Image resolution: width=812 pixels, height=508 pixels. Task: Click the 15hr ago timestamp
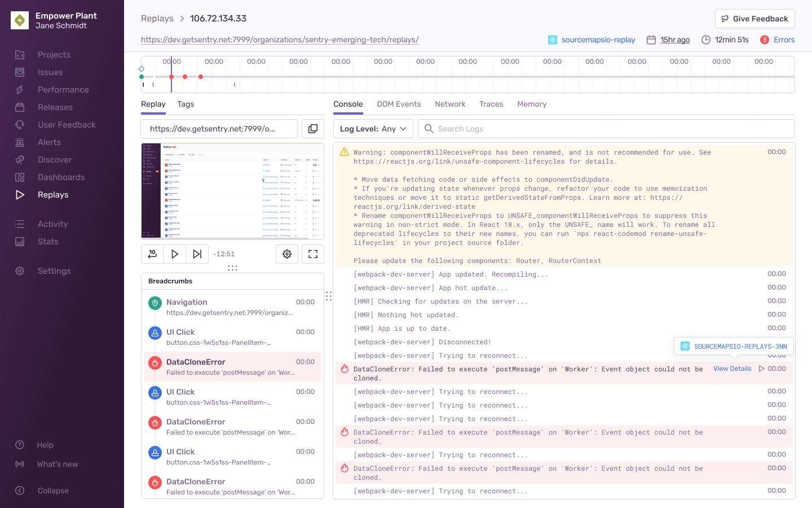(x=675, y=40)
